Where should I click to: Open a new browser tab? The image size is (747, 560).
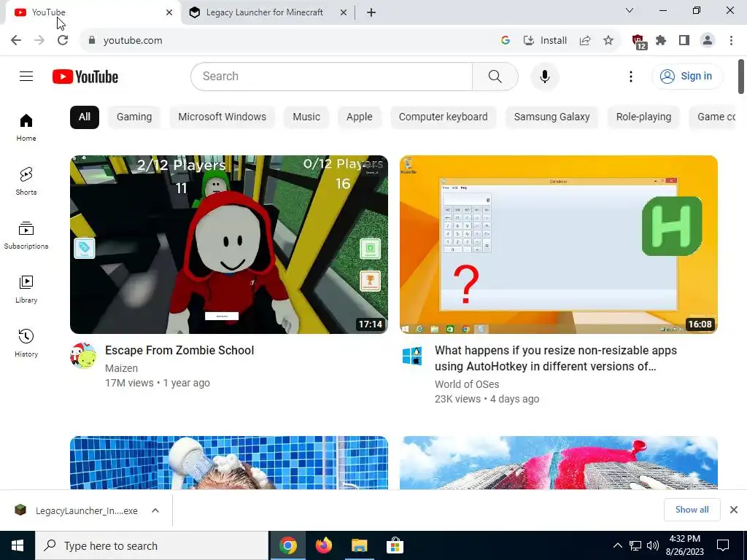coord(371,12)
